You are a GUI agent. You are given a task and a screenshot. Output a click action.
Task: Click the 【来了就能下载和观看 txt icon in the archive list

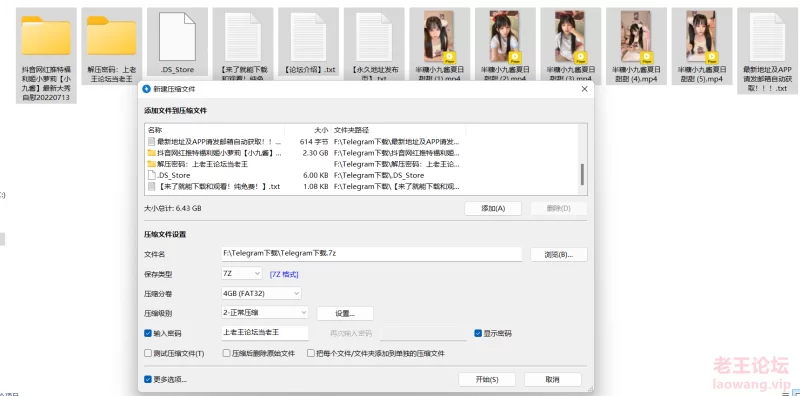[x=152, y=186]
